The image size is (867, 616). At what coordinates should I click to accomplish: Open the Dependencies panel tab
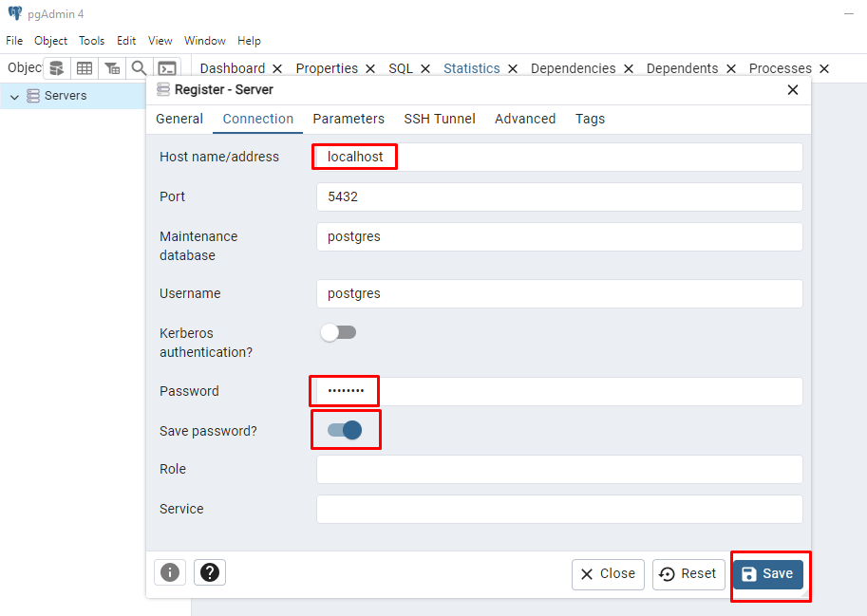[x=573, y=68]
